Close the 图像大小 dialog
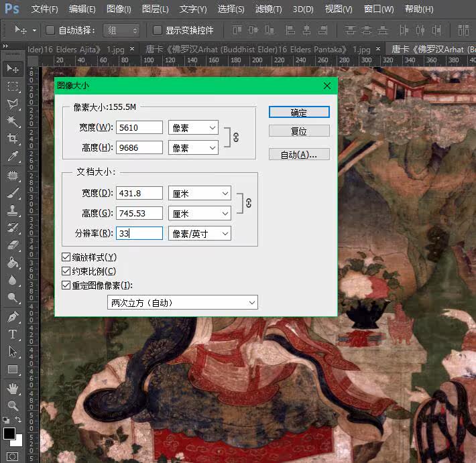This screenshot has height=463, width=476. click(327, 86)
